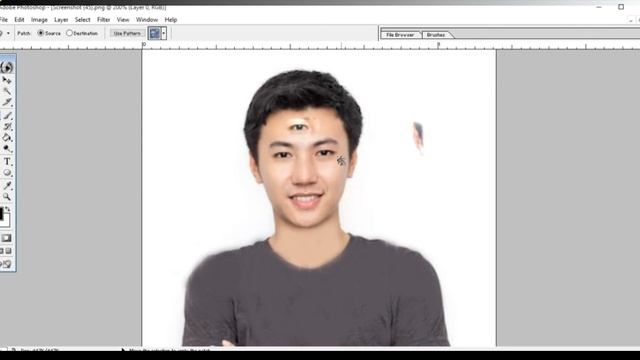Switch to full screen mode button
Screen dimensions: 640x360
click(8, 251)
